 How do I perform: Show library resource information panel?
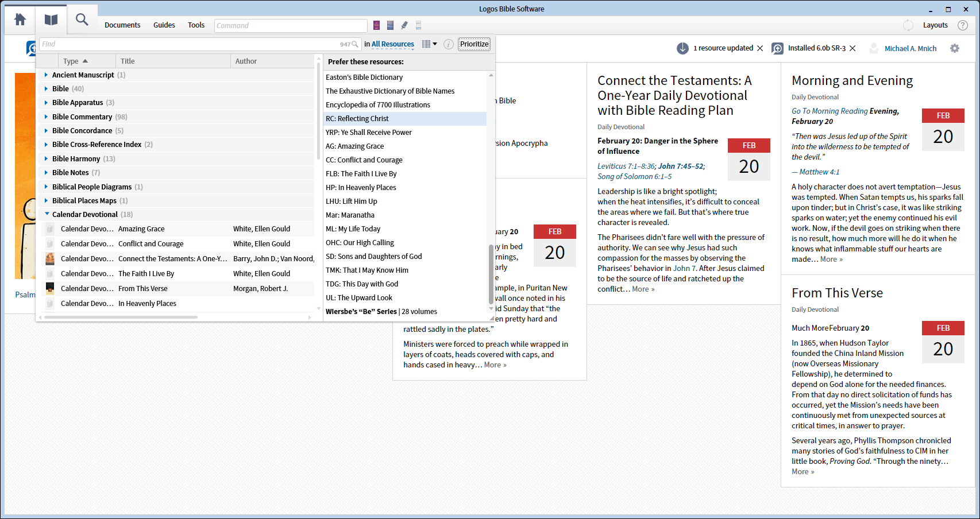coord(449,44)
